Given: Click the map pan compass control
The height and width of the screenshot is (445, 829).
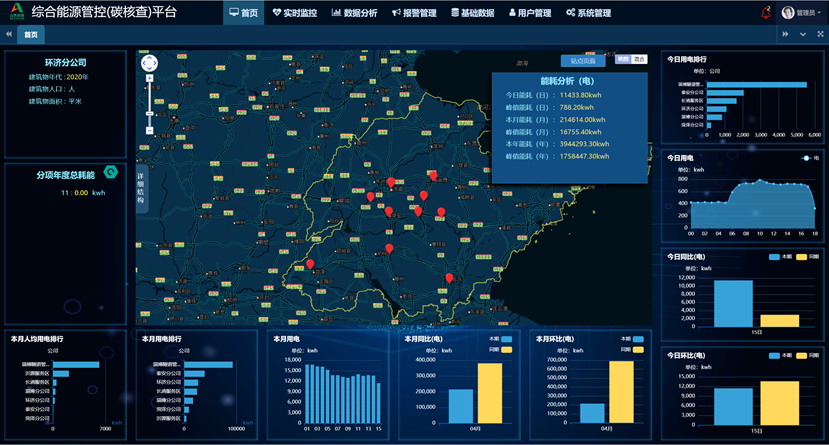Looking at the screenshot, I should (x=150, y=64).
